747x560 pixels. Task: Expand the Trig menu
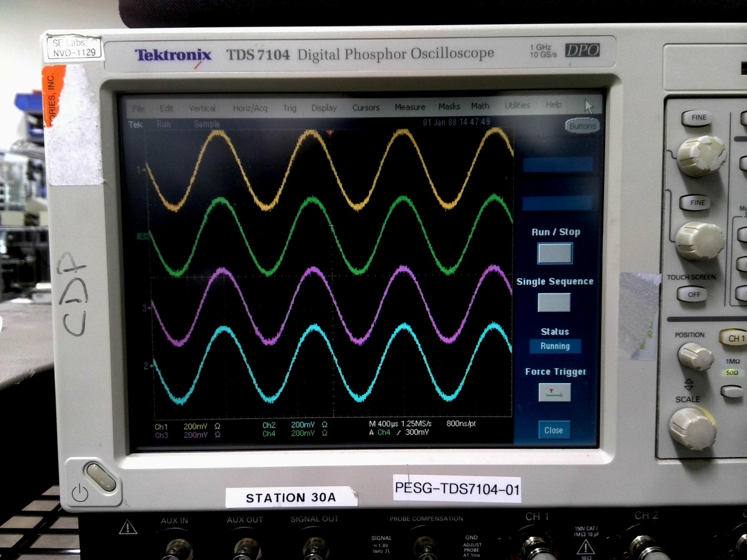[289, 109]
